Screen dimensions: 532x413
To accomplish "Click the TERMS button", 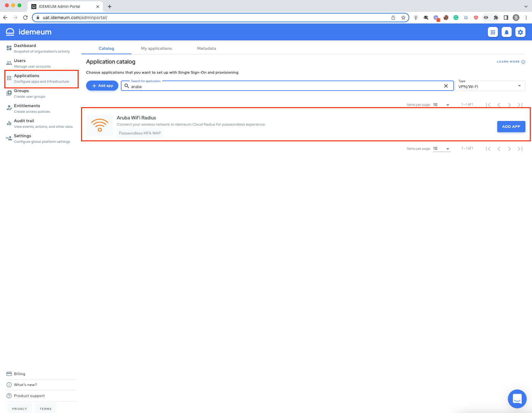I will 46,409.
